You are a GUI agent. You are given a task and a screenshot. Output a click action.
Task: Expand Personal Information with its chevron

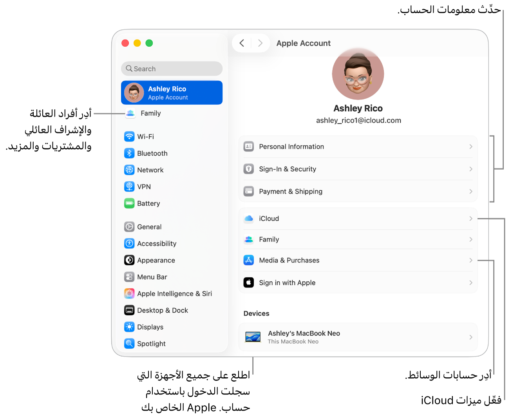470,146
